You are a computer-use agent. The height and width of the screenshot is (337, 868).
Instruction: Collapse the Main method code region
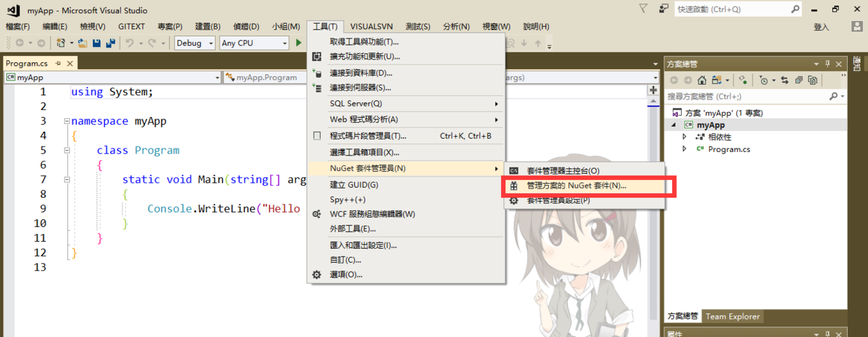66,179
